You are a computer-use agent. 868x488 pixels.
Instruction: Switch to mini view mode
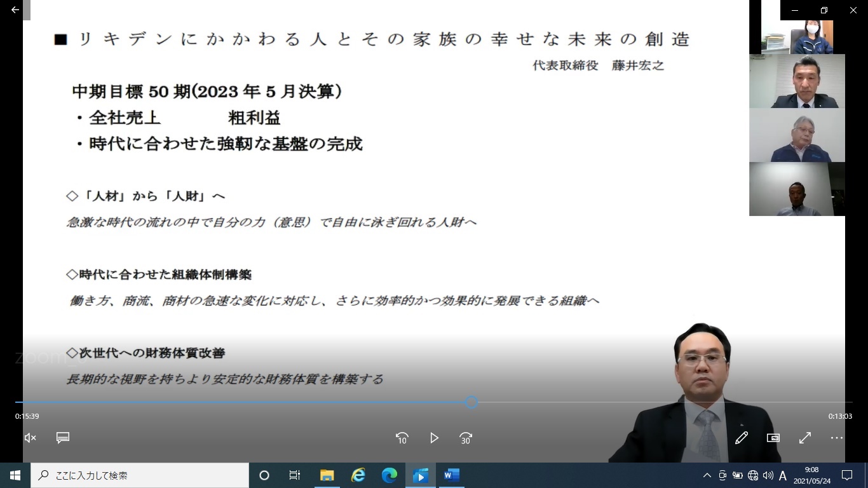pos(773,438)
